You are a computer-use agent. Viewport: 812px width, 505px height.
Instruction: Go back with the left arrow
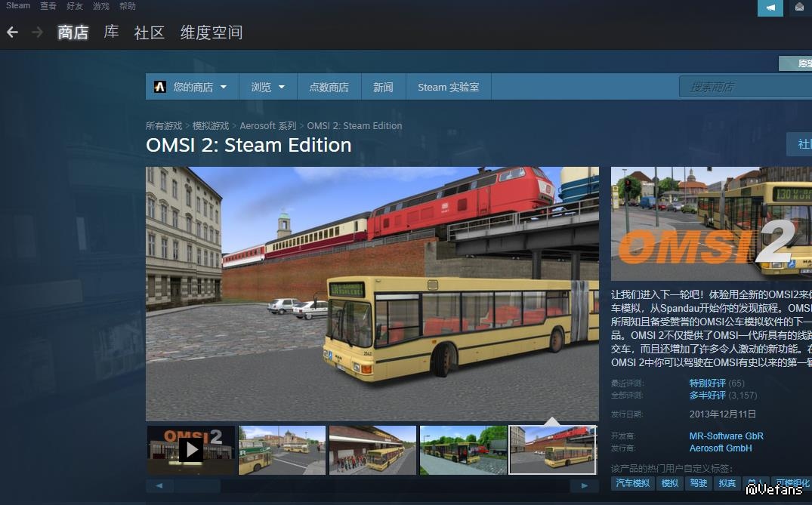12,32
